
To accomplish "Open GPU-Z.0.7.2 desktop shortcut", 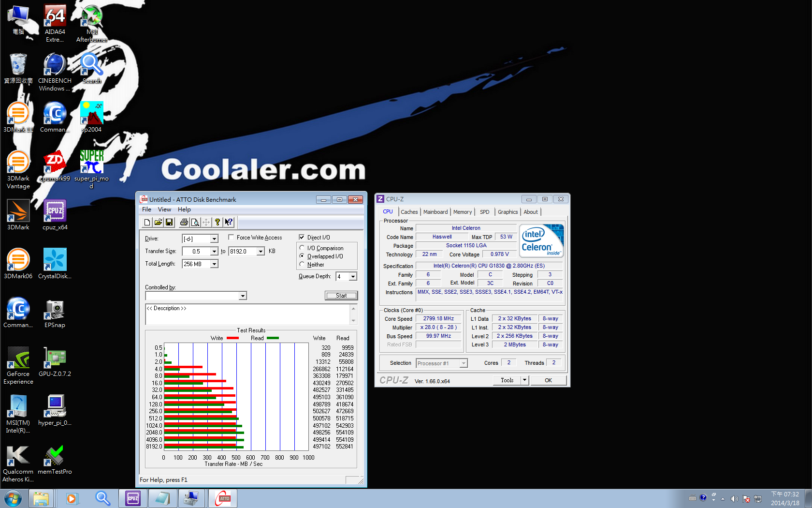I will (55, 361).
